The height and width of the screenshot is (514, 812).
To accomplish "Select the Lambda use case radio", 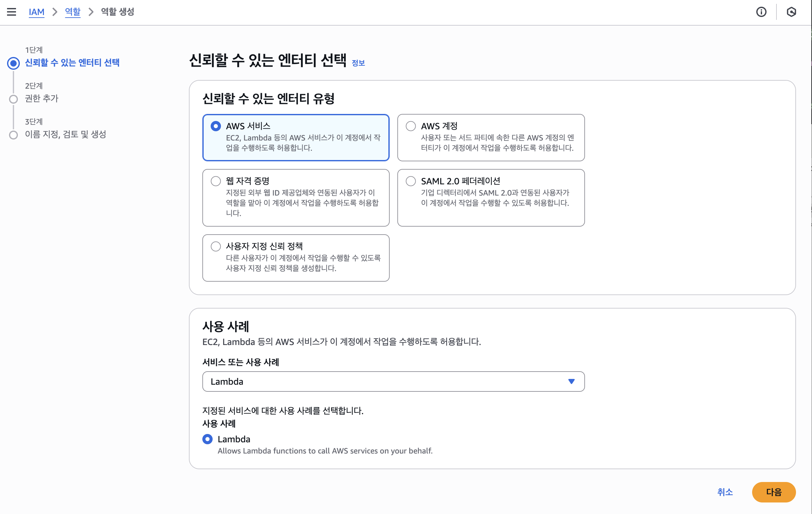I will point(207,439).
